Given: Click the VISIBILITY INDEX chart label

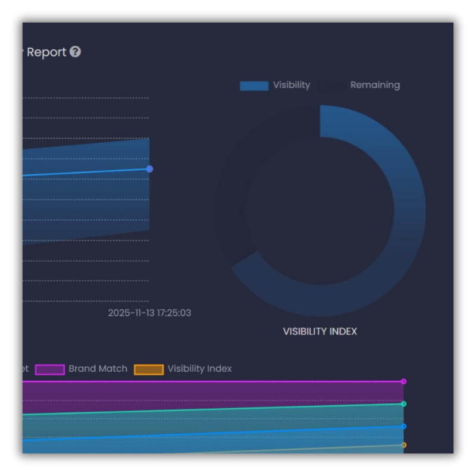Looking at the screenshot, I should (320, 331).
